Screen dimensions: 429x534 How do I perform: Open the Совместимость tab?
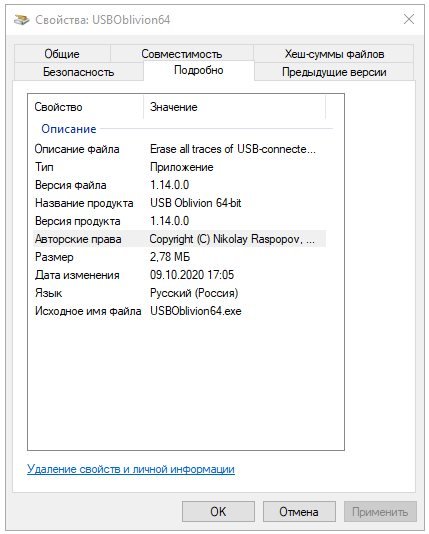(x=181, y=54)
